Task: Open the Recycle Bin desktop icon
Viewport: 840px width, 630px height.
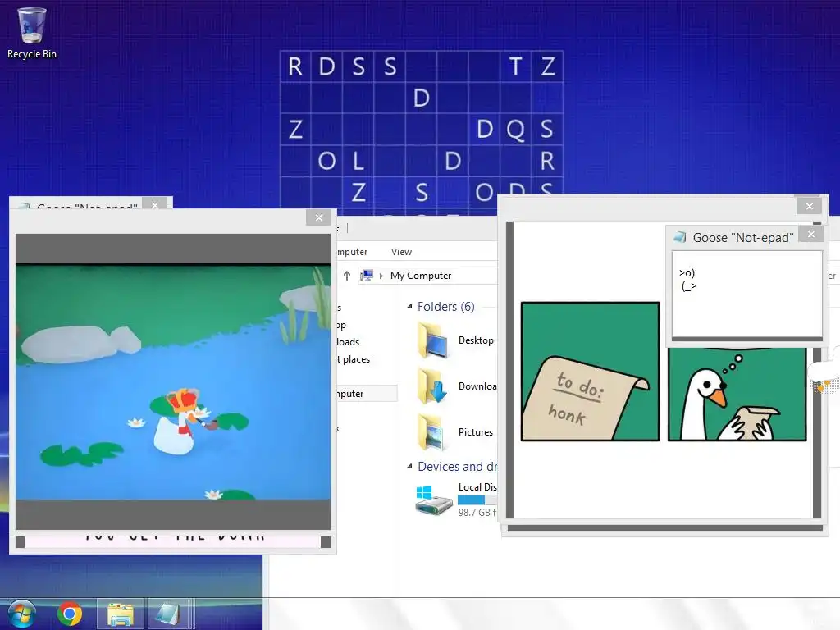Action: coord(32,33)
